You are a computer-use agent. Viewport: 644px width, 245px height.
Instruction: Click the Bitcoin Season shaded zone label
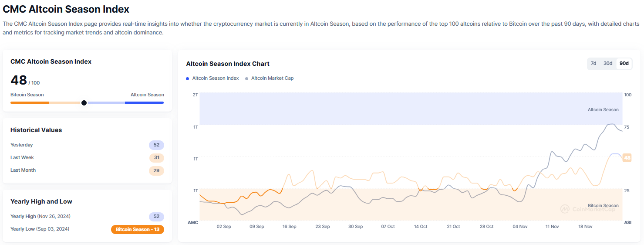click(603, 206)
